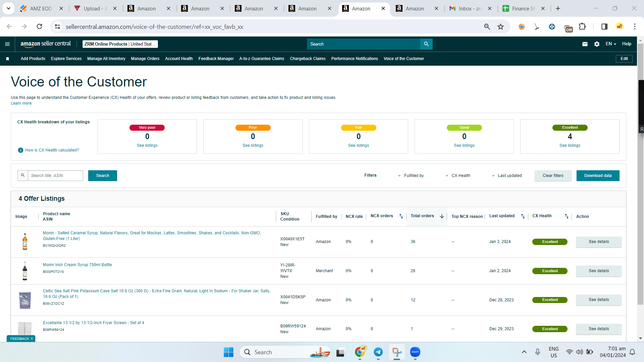This screenshot has height=362, width=644.
Task: Switch to the Inbox Gmail tab
Action: click(x=470, y=8)
